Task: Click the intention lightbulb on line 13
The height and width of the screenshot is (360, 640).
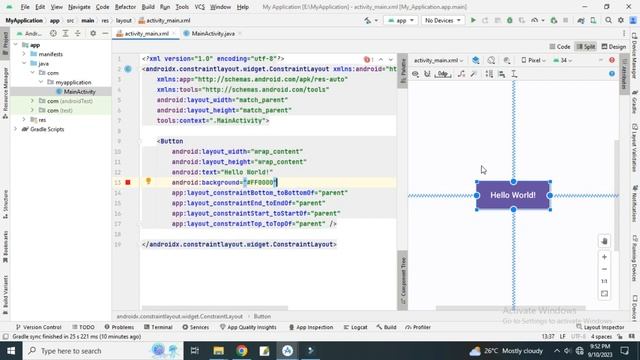Action: (x=149, y=181)
